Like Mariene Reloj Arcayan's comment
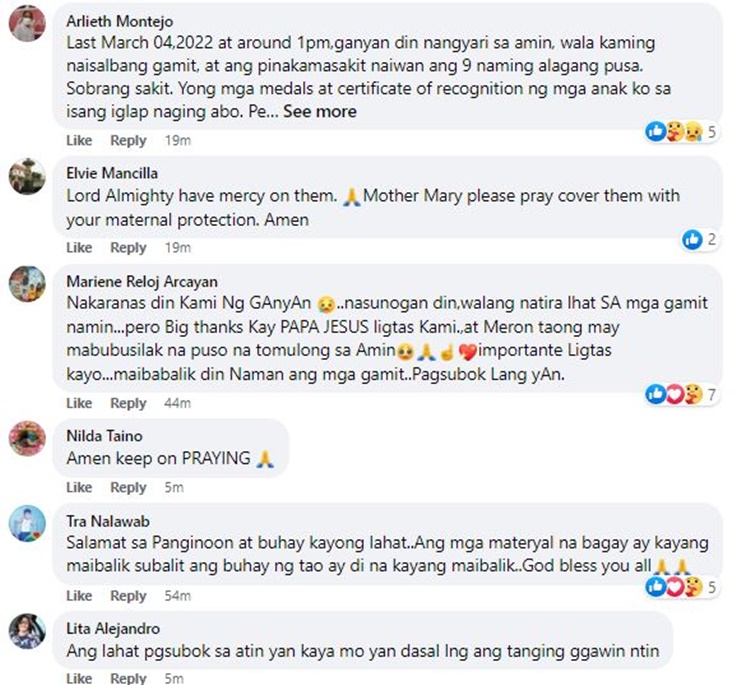750x685 pixels. 79,403
